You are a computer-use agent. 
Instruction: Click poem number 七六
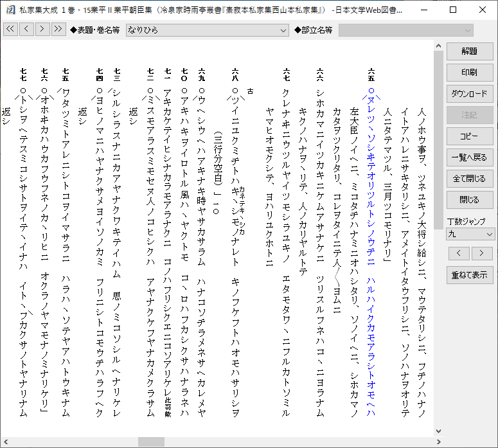pyautogui.click(x=44, y=75)
